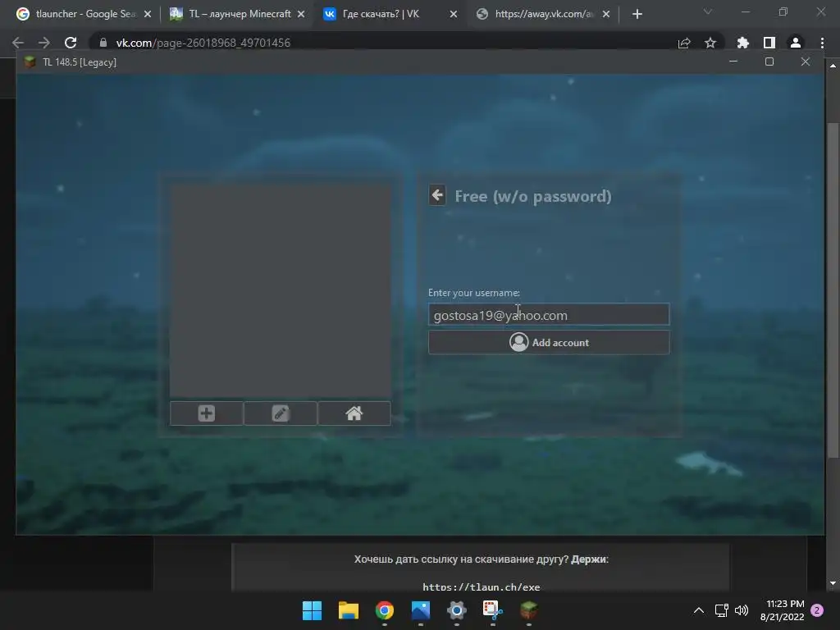Screen dimensions: 840x630
Task: Minimize the TL 148.5 [Legacy] window
Action: 733,62
